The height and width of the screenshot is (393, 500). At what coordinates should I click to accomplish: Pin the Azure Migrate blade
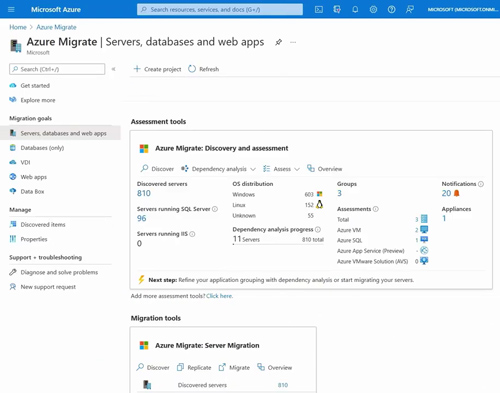tap(278, 42)
